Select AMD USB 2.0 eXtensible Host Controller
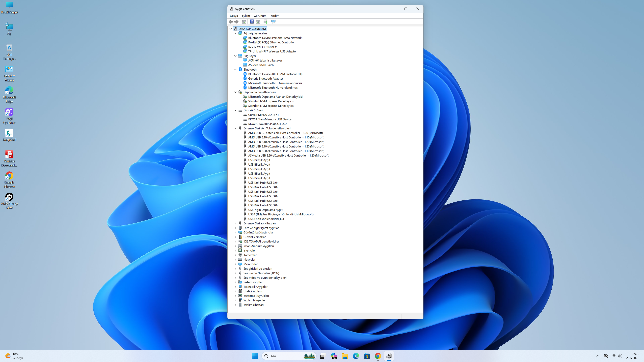Viewport: 644px width, 362px height. click(285, 133)
